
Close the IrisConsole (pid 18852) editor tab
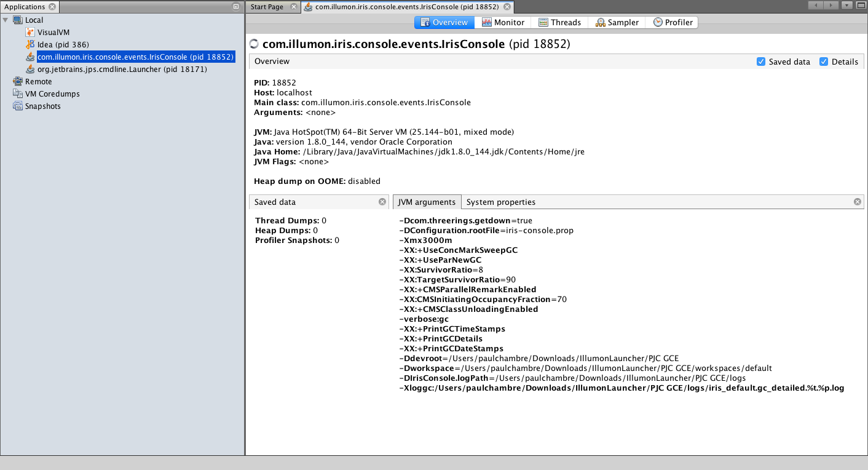click(507, 7)
